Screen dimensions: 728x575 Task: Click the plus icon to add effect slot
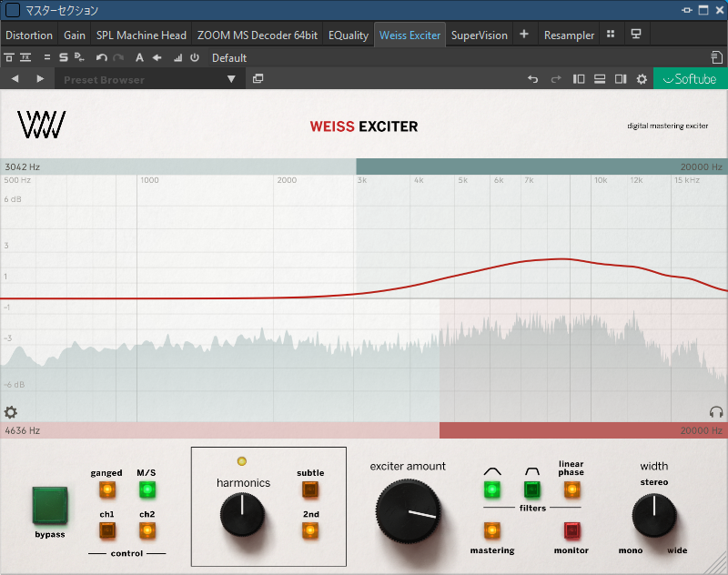coord(524,35)
